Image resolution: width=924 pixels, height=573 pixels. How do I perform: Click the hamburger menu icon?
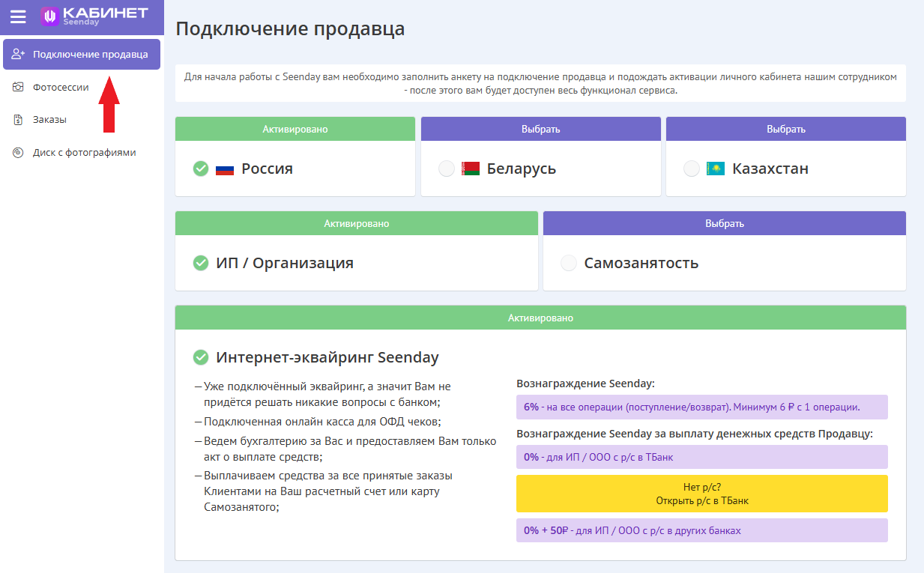click(18, 16)
